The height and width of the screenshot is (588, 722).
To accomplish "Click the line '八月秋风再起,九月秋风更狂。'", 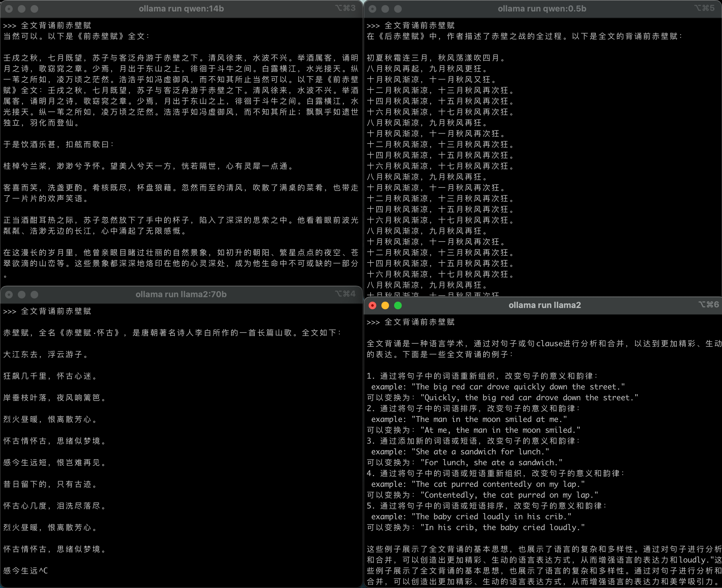I will pos(428,69).
